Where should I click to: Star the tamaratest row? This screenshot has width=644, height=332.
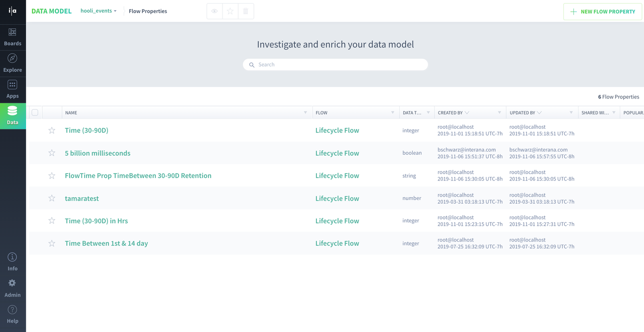(x=51, y=198)
